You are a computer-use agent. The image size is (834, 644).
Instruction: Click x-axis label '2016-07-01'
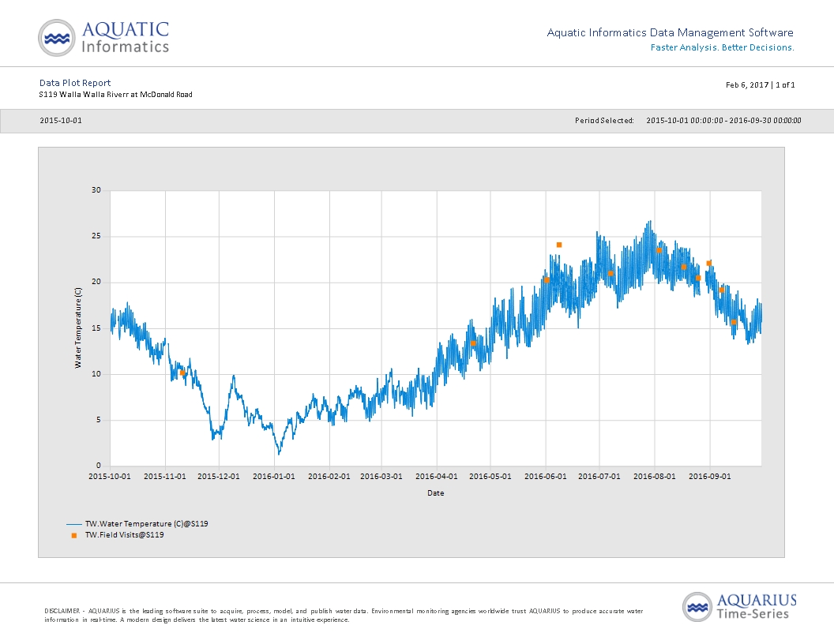(599, 477)
